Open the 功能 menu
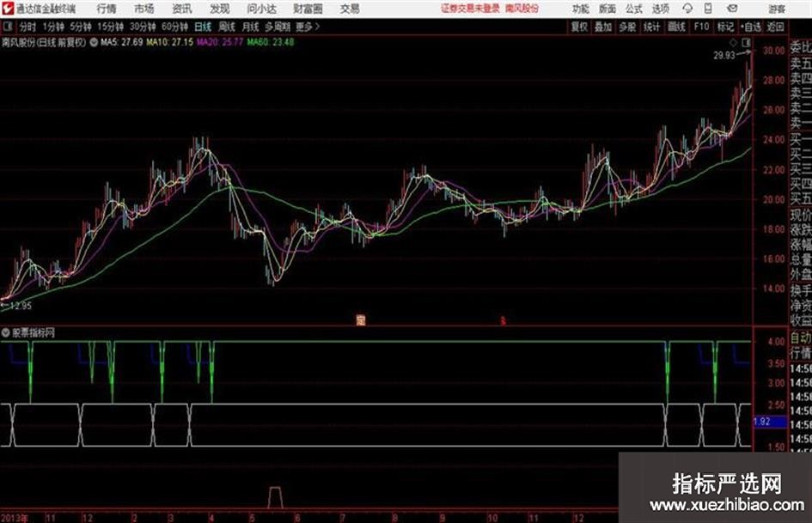The height and width of the screenshot is (523, 812). click(x=581, y=9)
